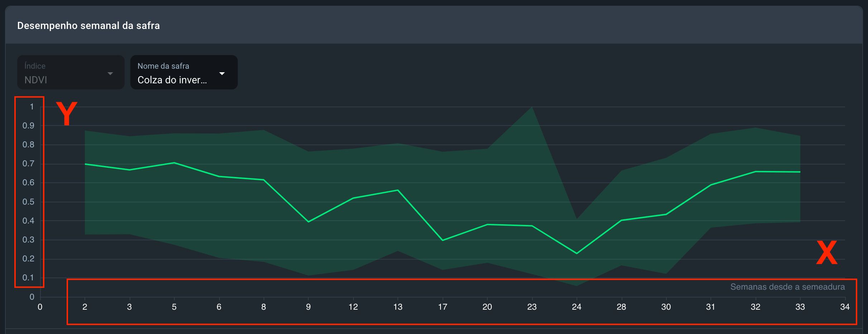
Task: Click the line's data point at week 13
Action: (398, 190)
